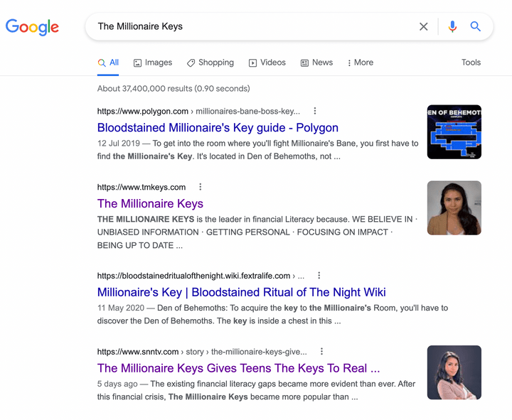Open 'Millionaire's Key | Bloodstained Ritual of The Night Wiki'

(x=241, y=292)
